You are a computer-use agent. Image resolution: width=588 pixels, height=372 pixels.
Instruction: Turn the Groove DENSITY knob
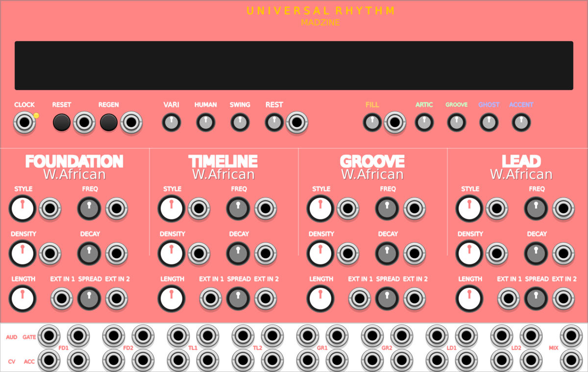[x=320, y=254]
